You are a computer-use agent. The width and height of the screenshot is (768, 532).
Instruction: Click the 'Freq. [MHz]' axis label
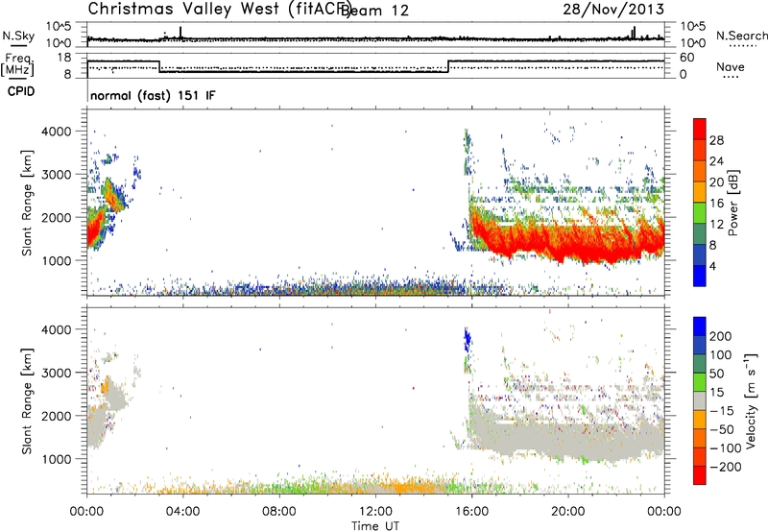click(x=17, y=64)
